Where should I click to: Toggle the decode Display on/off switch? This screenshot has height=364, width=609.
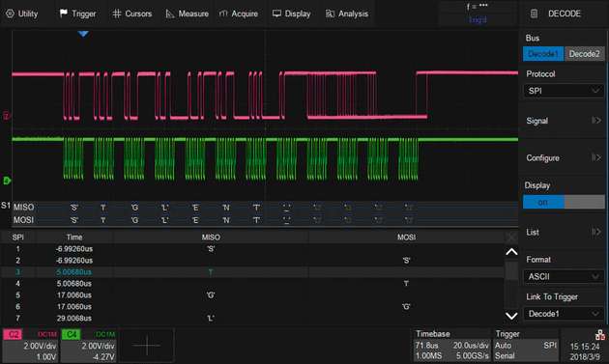[x=564, y=202]
